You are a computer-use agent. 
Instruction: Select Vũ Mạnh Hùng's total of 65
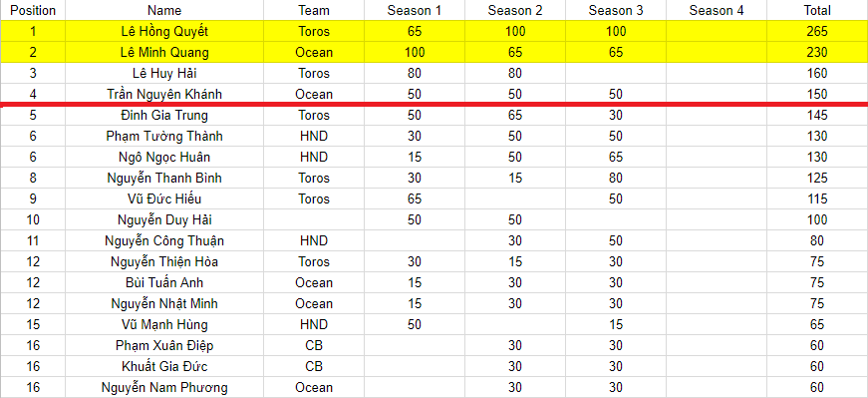[x=817, y=325]
